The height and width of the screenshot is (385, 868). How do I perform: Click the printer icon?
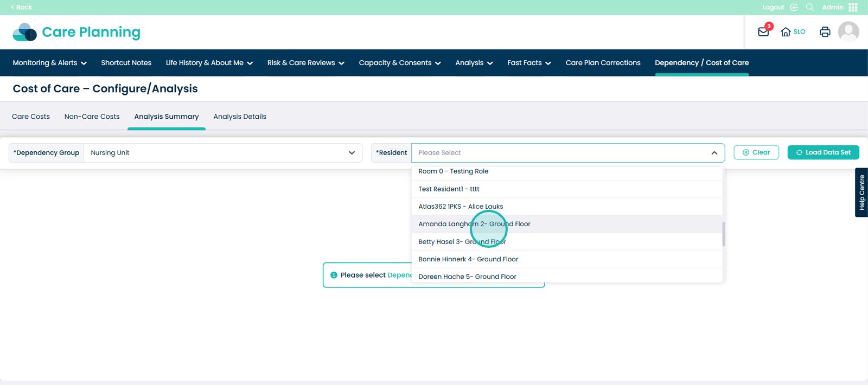click(825, 32)
